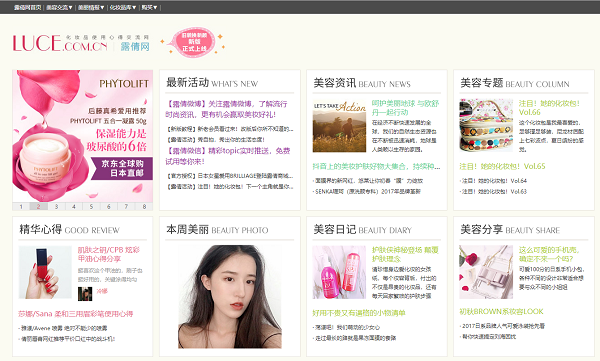Click the pink speech bubble announcement badge
Screen dimensions: 600x361
(x=193, y=42)
